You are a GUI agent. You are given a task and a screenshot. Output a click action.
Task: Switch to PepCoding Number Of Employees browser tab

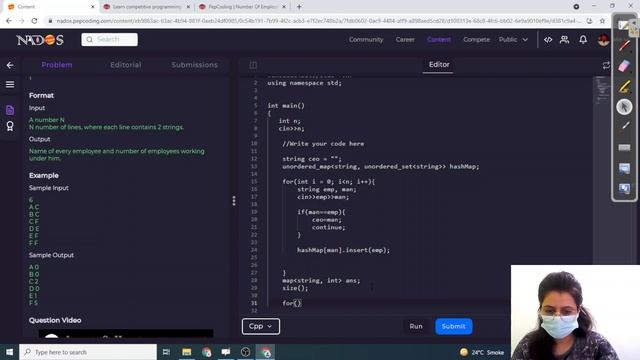click(x=242, y=7)
